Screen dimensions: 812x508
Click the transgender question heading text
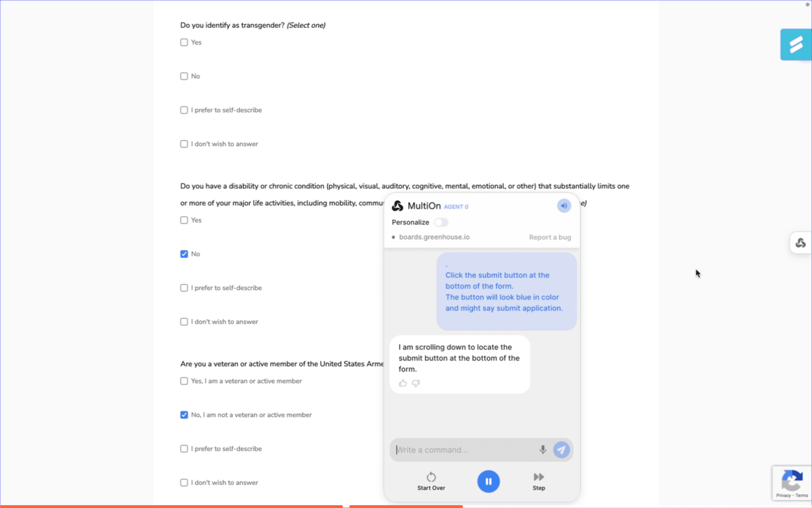pos(253,25)
